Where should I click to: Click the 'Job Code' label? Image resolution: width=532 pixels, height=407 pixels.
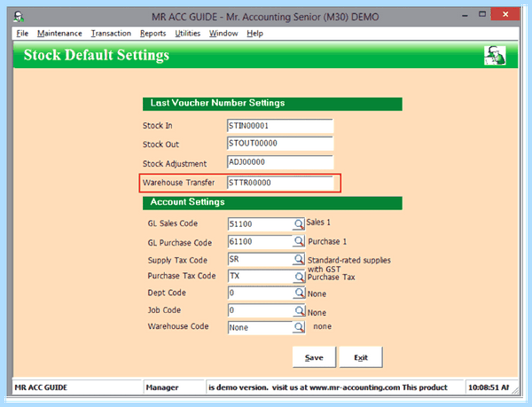point(164,310)
